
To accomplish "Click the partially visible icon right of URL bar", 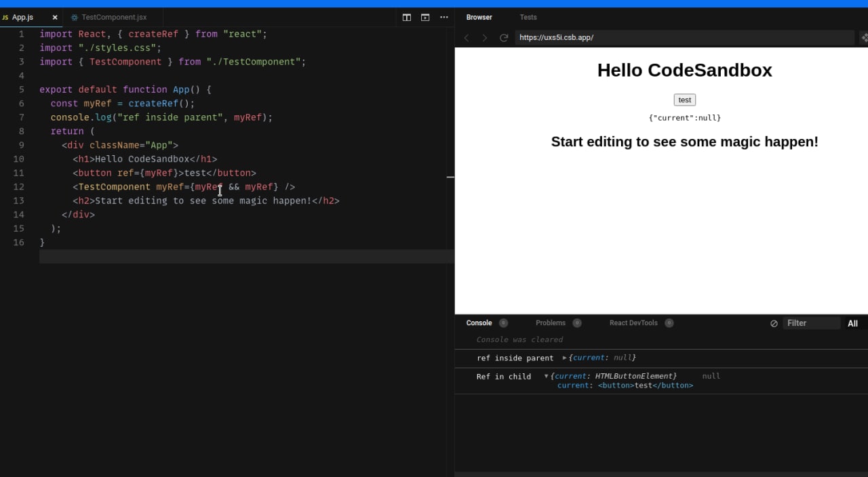I will click(864, 38).
